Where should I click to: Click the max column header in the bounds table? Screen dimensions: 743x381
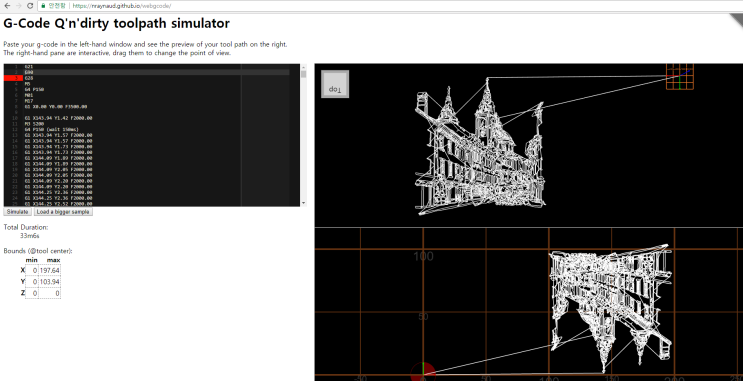click(x=54, y=260)
